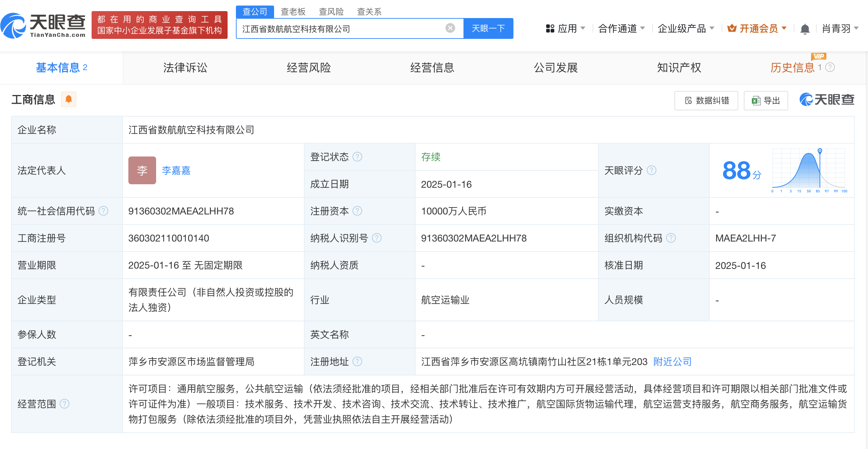This screenshot has height=449, width=868.
Task: Click help icon next to 登记状态
Action: (357, 157)
